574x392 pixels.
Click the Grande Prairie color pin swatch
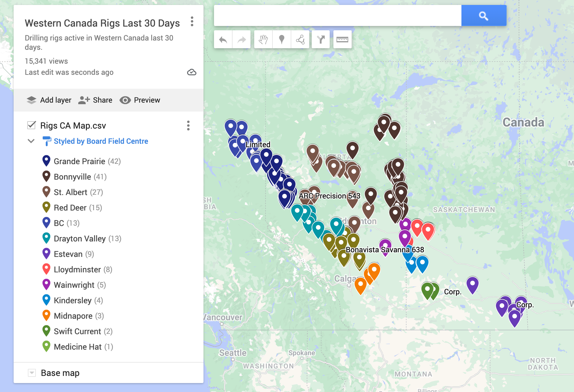click(x=46, y=160)
